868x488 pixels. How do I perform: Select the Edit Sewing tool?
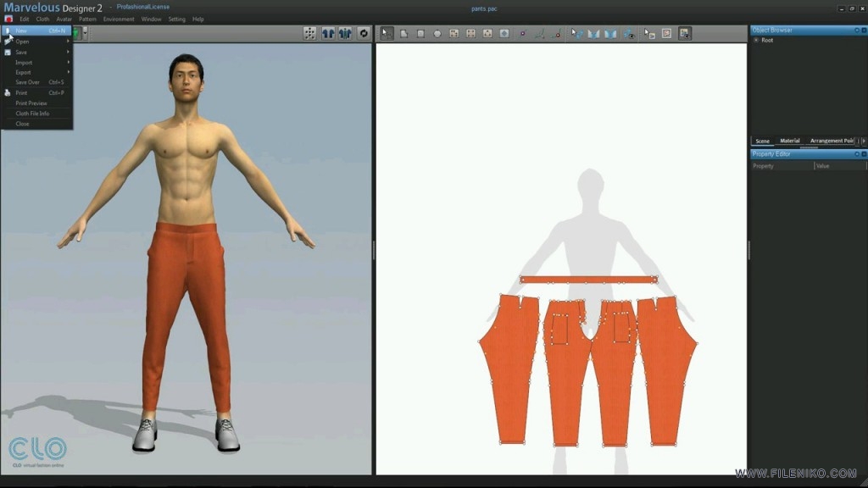576,34
